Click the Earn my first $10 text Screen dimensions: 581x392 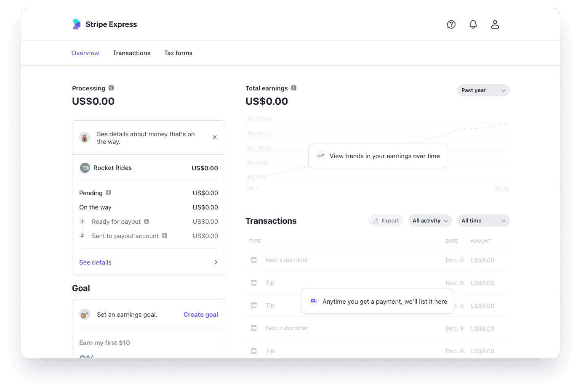(x=104, y=343)
